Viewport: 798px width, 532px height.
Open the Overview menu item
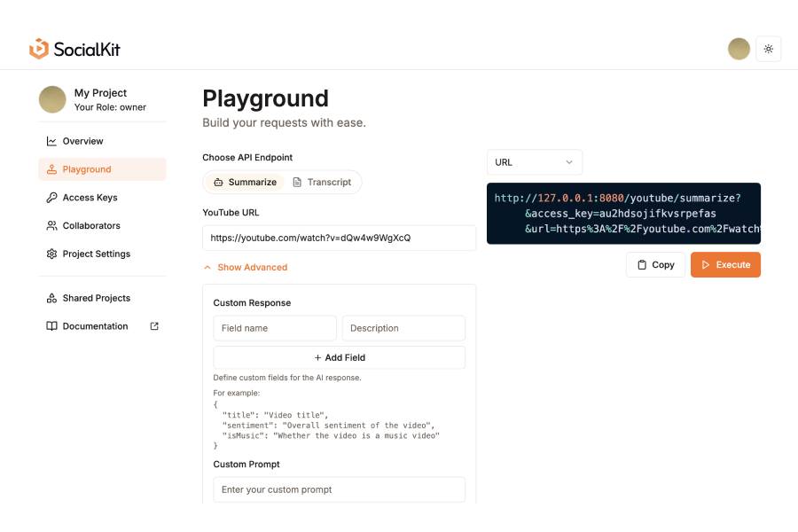point(102,141)
